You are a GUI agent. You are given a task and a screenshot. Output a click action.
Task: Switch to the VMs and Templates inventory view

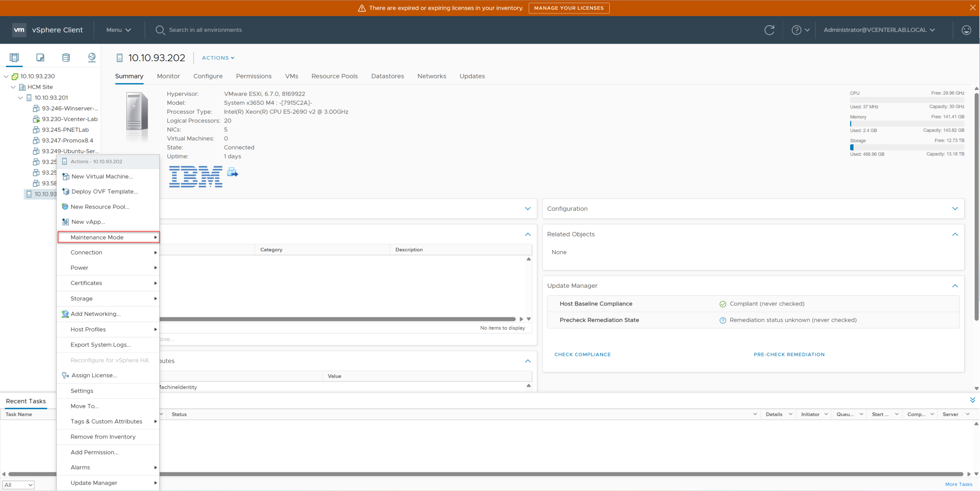click(40, 57)
